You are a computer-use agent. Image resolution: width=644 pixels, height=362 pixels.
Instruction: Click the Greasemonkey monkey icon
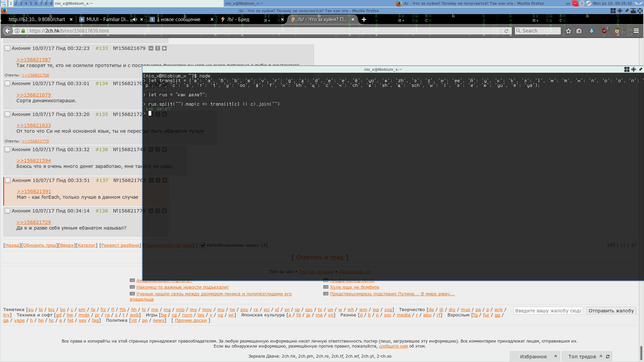point(617,31)
